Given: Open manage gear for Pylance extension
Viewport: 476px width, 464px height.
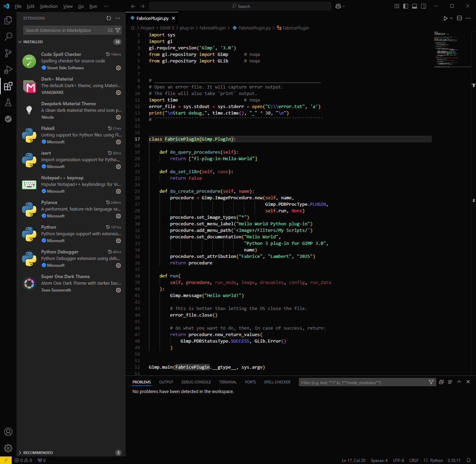Looking at the screenshot, I should point(118,216).
